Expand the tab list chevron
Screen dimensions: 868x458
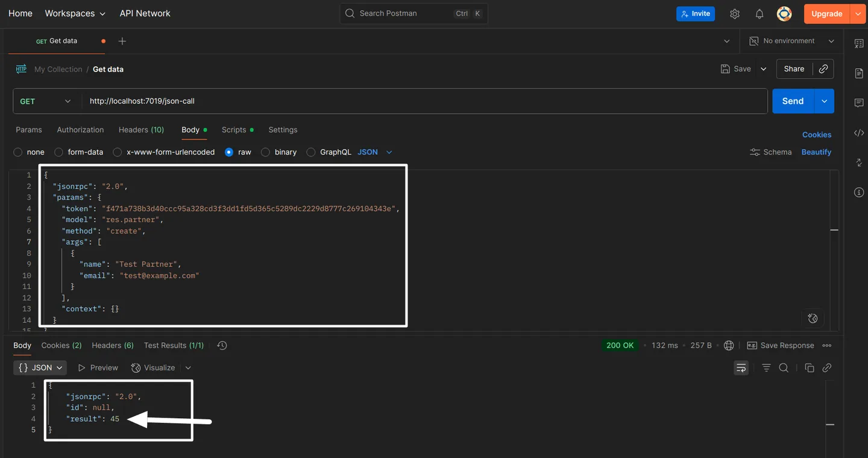click(x=726, y=41)
